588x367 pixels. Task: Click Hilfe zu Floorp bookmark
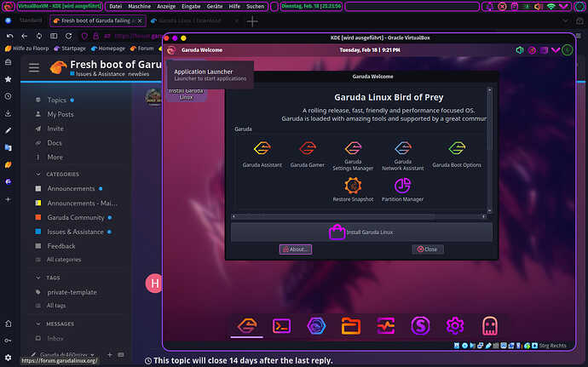coord(26,49)
